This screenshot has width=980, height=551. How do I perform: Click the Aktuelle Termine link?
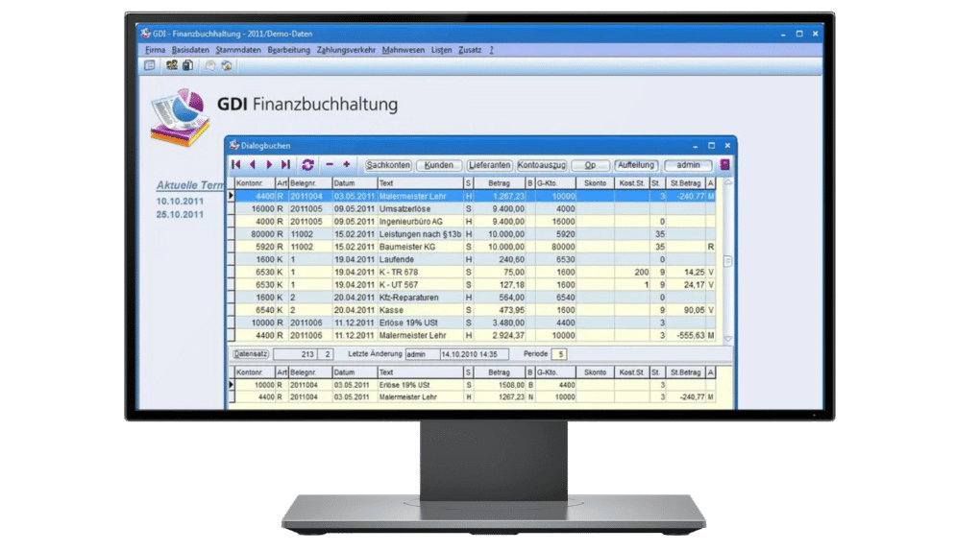[x=190, y=185]
